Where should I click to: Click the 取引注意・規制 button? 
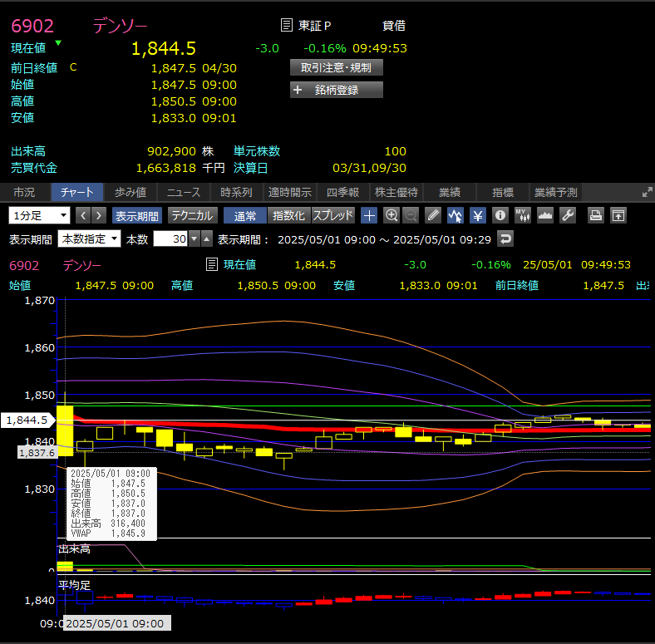point(337,67)
